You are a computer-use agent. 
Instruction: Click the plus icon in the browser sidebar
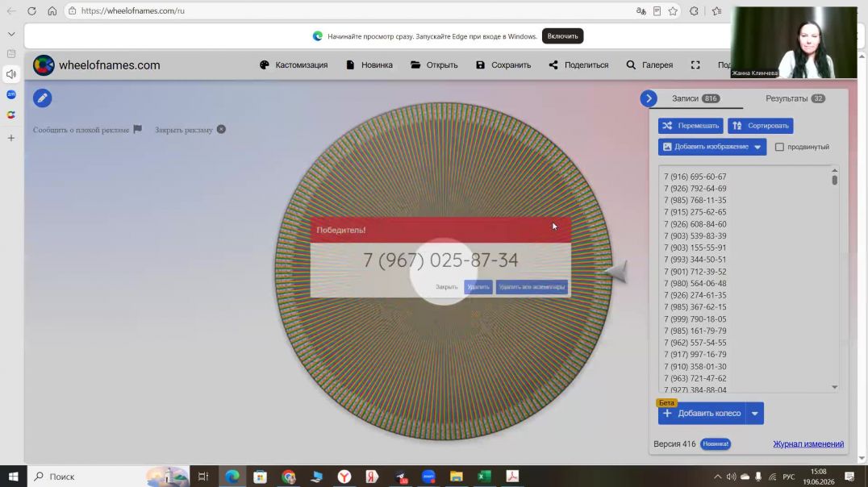(11, 139)
